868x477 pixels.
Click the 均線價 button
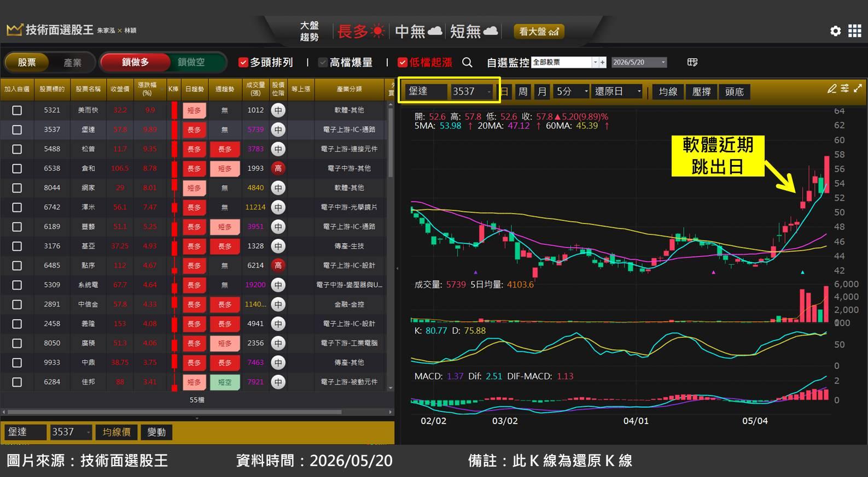(116, 432)
